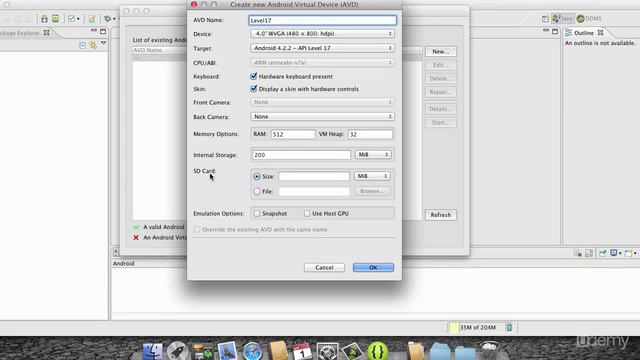Image resolution: width=640 pixels, height=360 pixels.
Task: Minimize the editor area panel
Action: coord(546,31)
